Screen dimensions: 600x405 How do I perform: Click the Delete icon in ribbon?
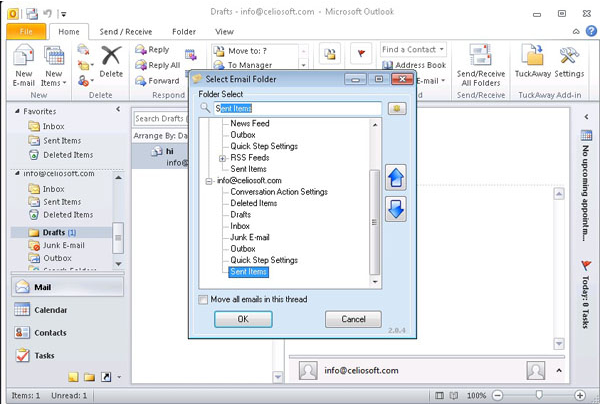(111, 60)
